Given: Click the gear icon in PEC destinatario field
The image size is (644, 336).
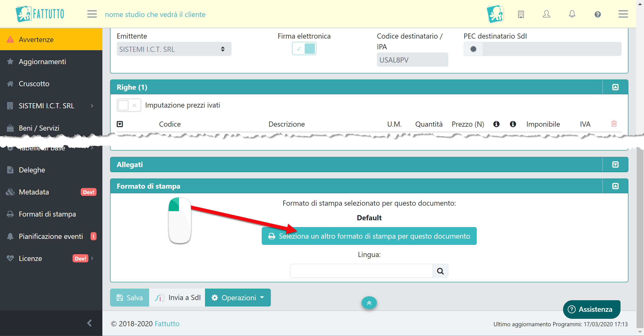Looking at the screenshot, I should tap(473, 49).
